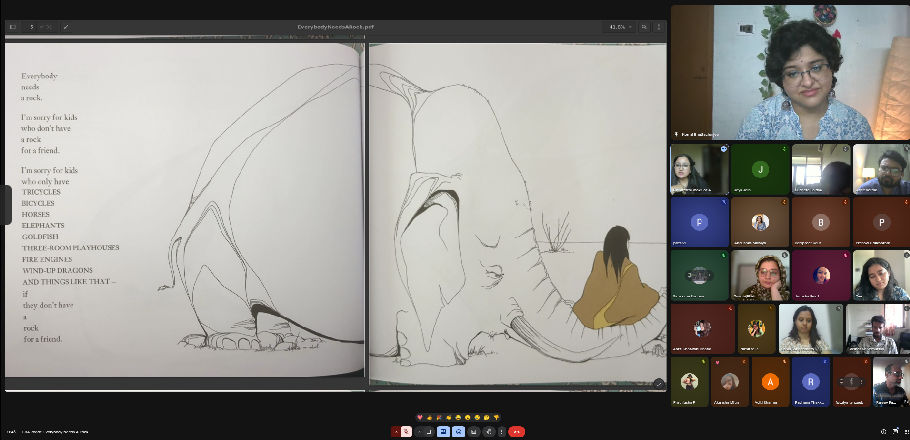Select the participant tile with blue F avatar
The image size is (910, 440).
click(x=699, y=222)
